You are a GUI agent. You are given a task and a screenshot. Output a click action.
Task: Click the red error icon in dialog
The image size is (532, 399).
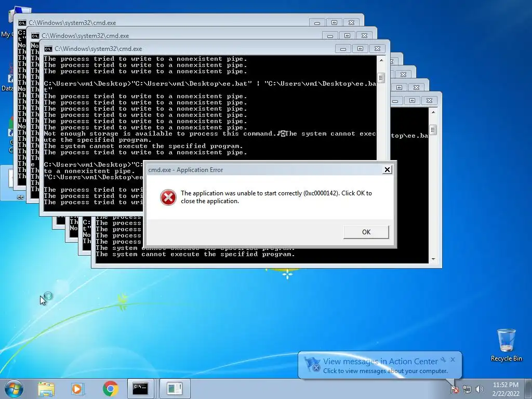(168, 197)
